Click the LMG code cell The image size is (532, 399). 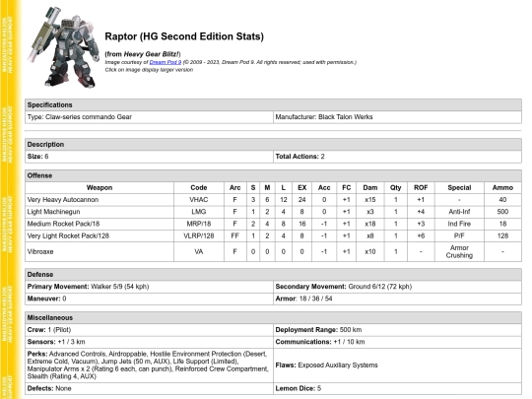click(199, 212)
